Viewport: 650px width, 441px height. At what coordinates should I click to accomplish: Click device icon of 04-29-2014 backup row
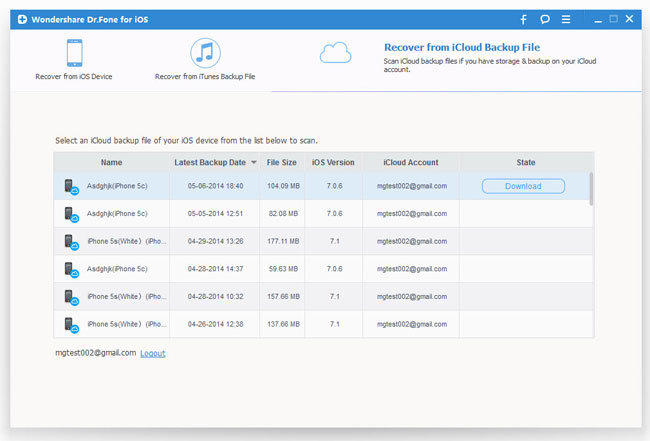coord(71,242)
